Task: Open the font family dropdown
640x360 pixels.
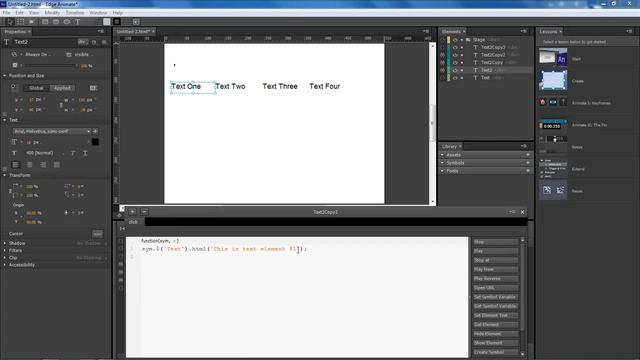Action: (x=52, y=131)
